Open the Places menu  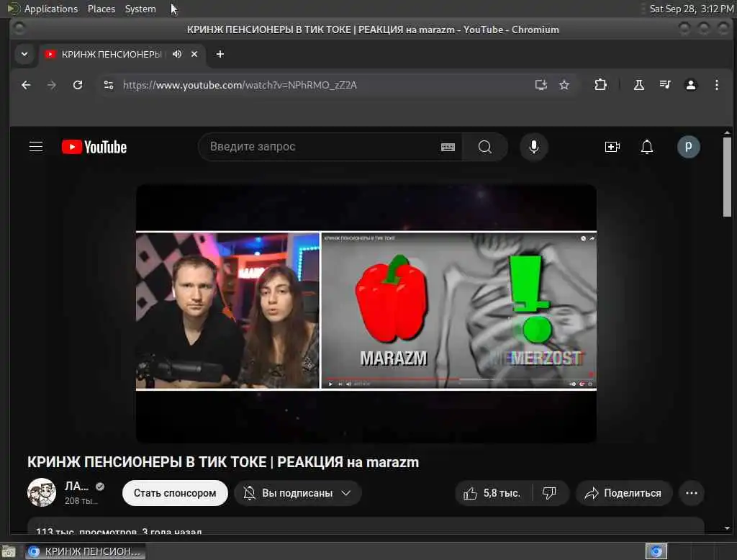(101, 9)
